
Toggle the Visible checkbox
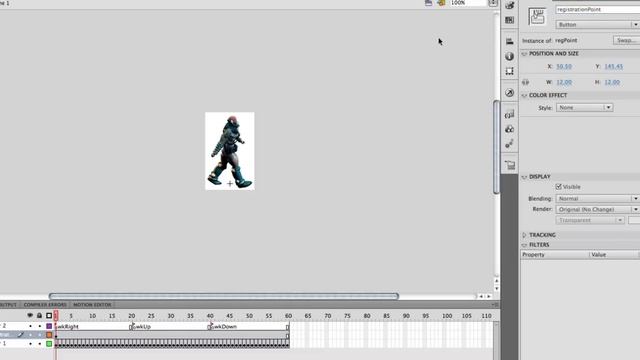pos(559,187)
